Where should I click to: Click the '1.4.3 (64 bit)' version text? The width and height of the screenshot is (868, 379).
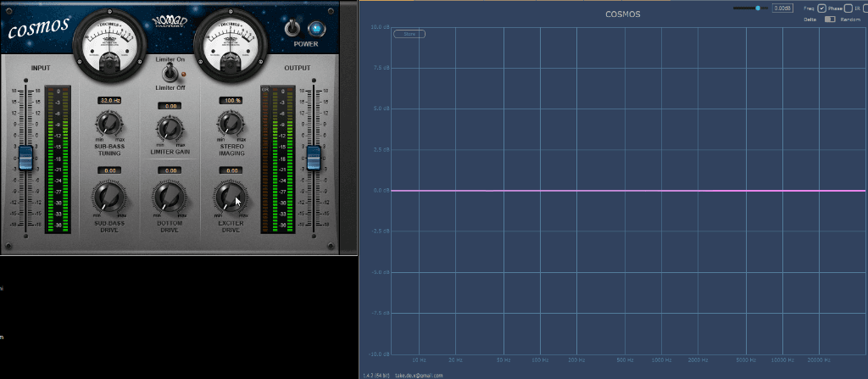(x=376, y=375)
